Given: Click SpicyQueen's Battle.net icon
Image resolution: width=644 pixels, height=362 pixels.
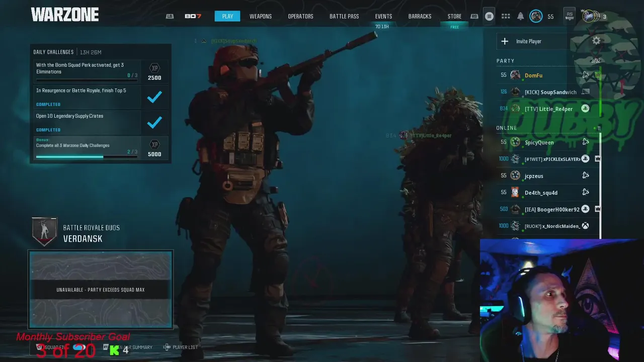Looking at the screenshot, I should pos(586,142).
